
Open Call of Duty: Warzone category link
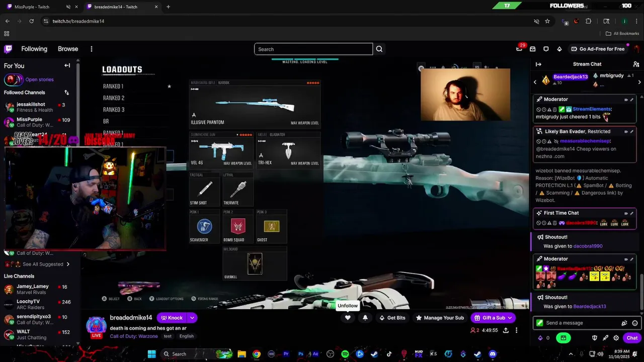(x=134, y=336)
